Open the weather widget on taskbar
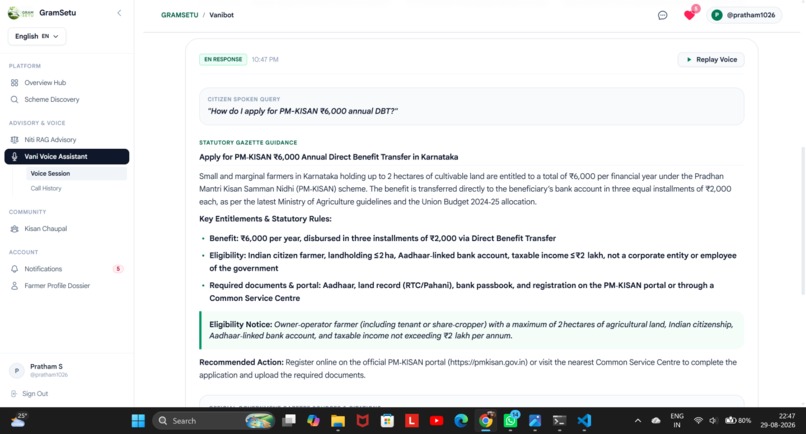The image size is (806, 434). 18,421
